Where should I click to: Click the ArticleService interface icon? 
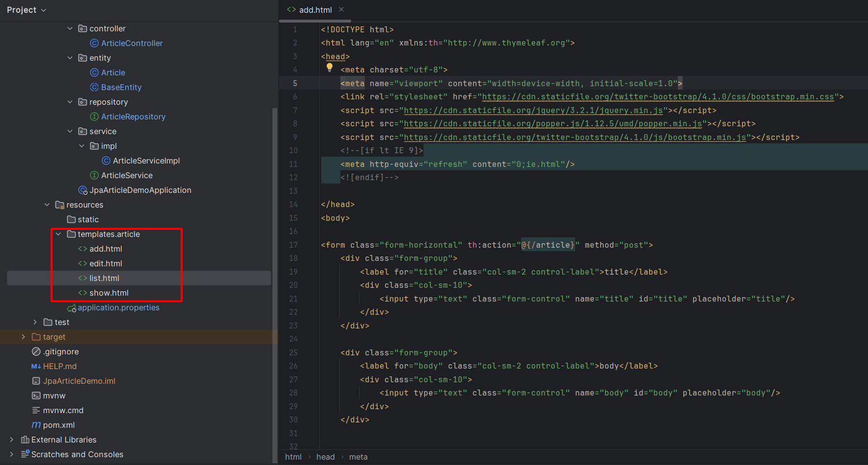pyautogui.click(x=94, y=175)
